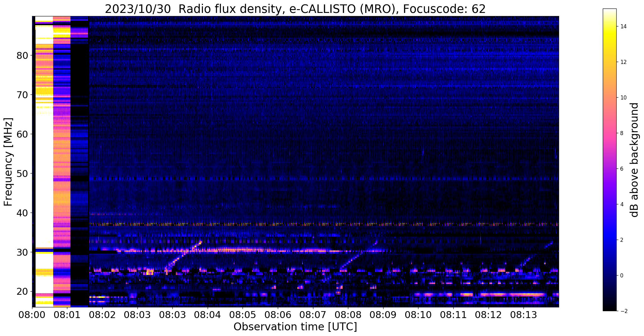The image size is (644, 336).
Task: Select the 08:00 time tick label
Action: pyautogui.click(x=32, y=315)
